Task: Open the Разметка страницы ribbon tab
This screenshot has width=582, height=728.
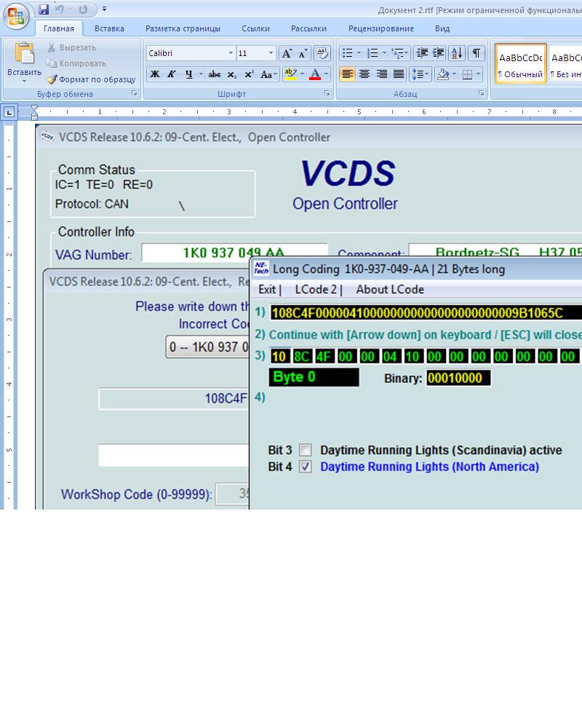Action: (183, 28)
